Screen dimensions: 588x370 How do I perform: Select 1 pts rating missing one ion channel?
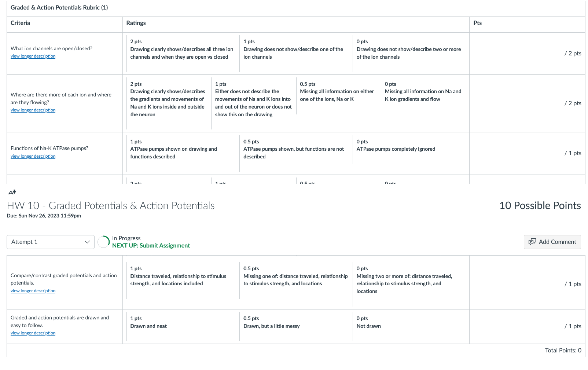tap(296, 53)
